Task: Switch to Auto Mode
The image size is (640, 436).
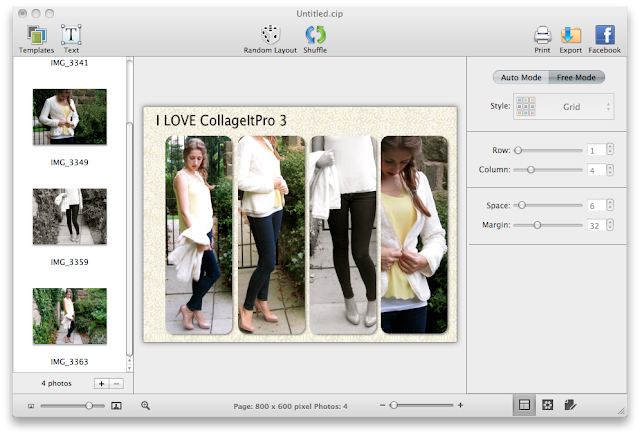Action: (521, 77)
